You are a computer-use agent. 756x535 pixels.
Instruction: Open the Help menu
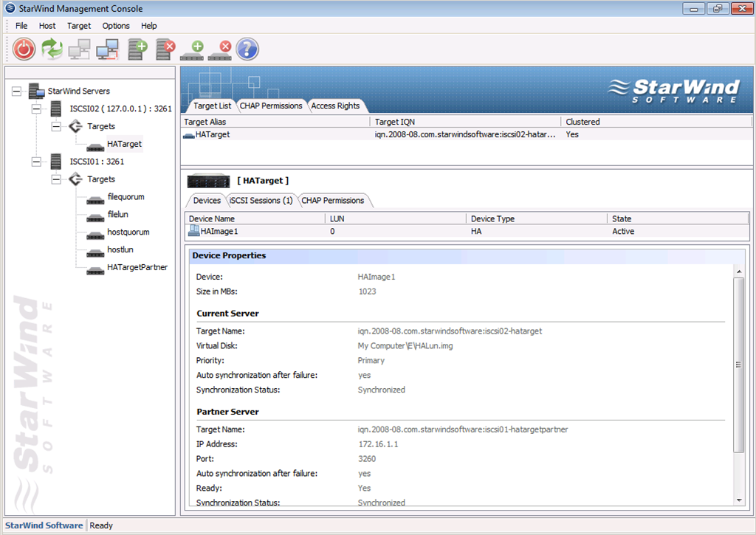click(148, 26)
